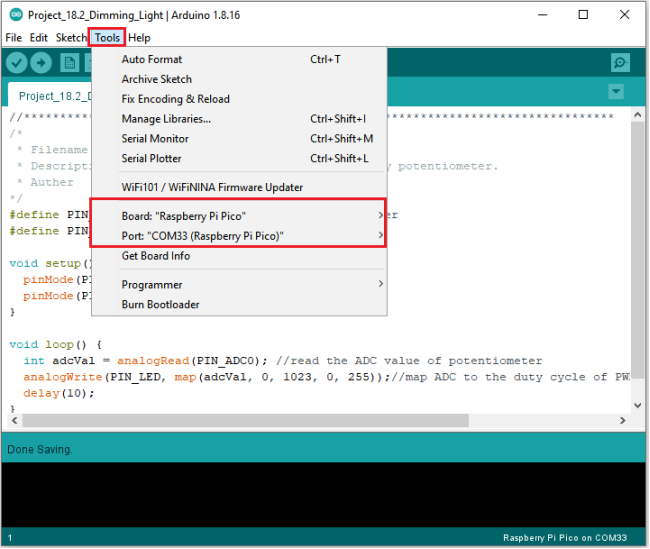The height and width of the screenshot is (549, 650).
Task: Click vertical scrollbar down arrow
Action: [x=638, y=405]
